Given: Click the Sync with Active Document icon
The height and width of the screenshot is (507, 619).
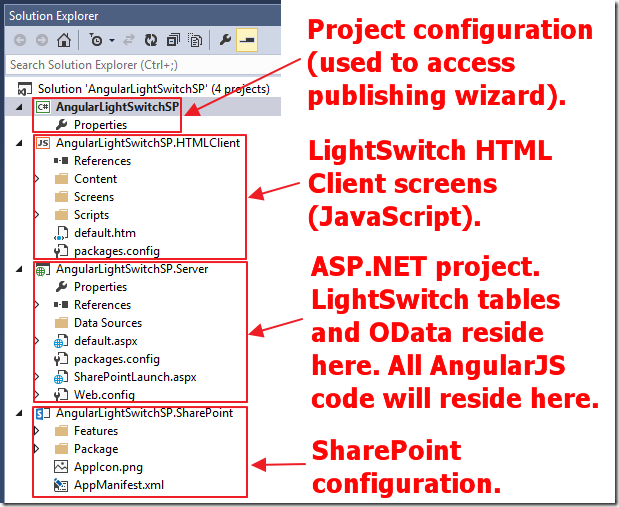Looking at the screenshot, I should pyautogui.click(x=129, y=40).
